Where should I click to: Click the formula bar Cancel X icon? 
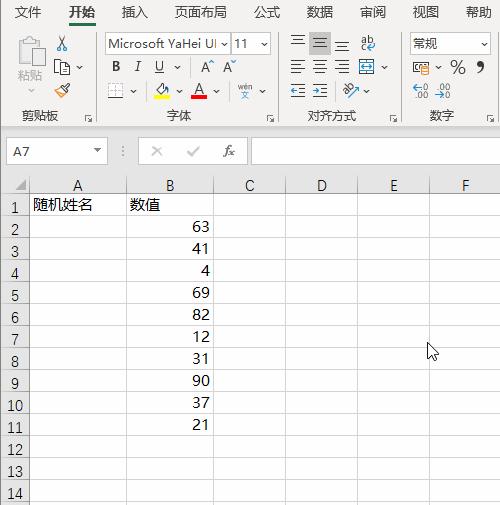157,151
